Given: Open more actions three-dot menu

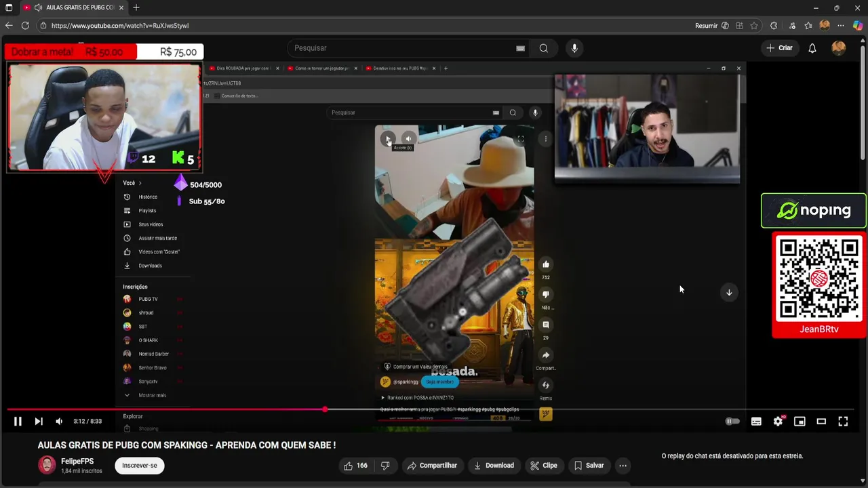Looking at the screenshot, I should pyautogui.click(x=623, y=466).
